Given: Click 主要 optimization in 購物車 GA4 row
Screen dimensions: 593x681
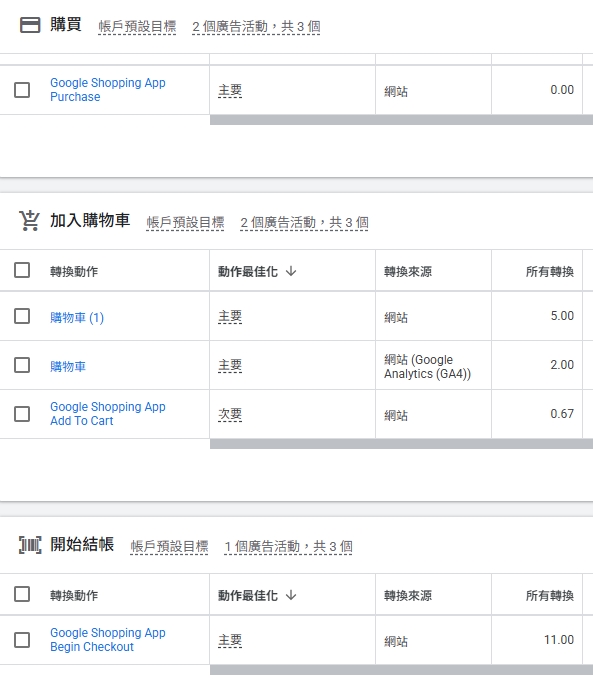Looking at the screenshot, I should 230,365.
